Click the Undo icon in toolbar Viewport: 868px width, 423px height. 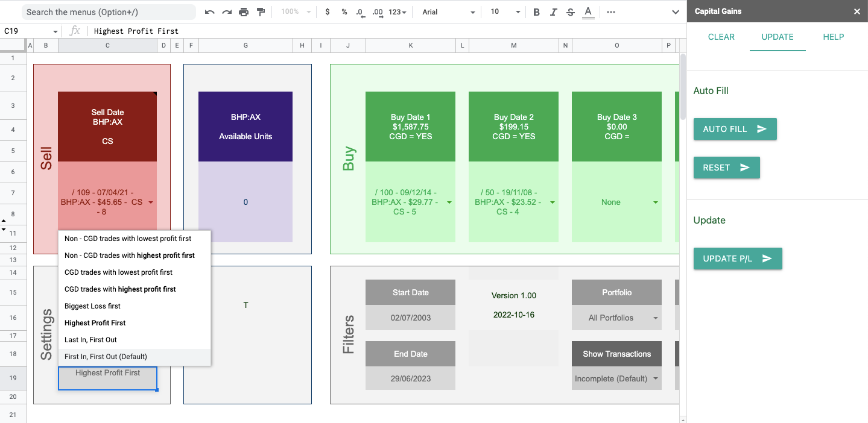click(209, 12)
